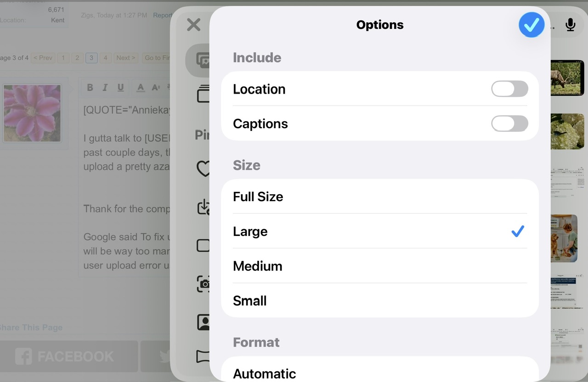The width and height of the screenshot is (588, 382).
Task: Close the photo picker with X
Action: point(194,25)
